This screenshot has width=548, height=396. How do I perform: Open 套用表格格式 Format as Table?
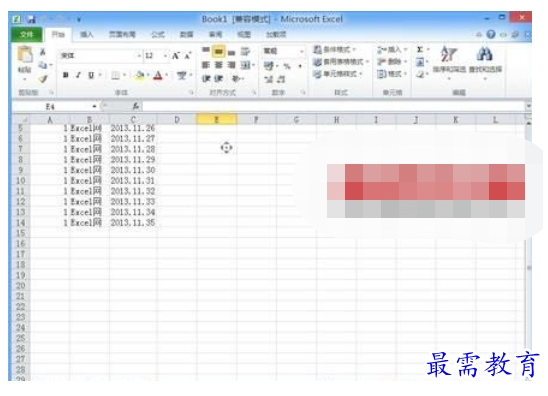pyautogui.click(x=341, y=62)
